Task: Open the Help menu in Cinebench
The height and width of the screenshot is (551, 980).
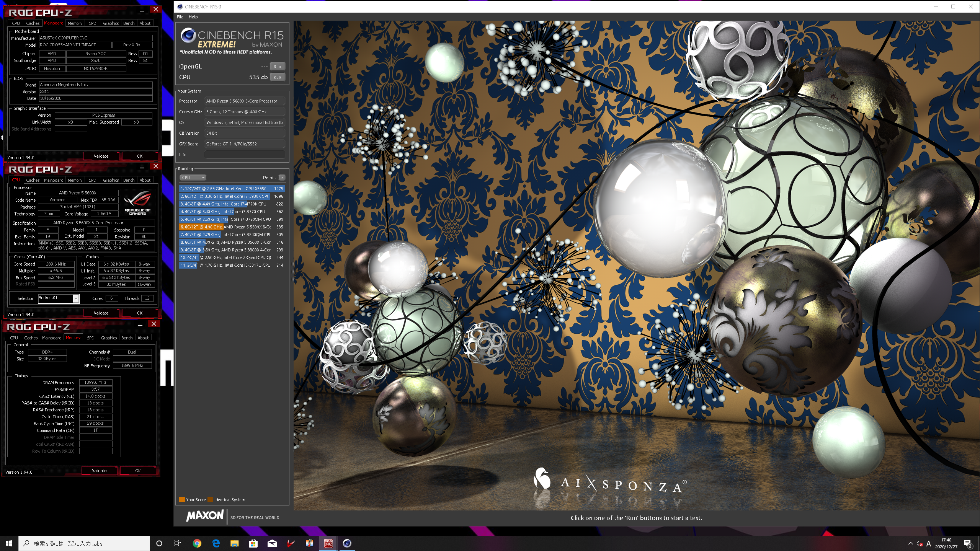Action: (x=193, y=17)
